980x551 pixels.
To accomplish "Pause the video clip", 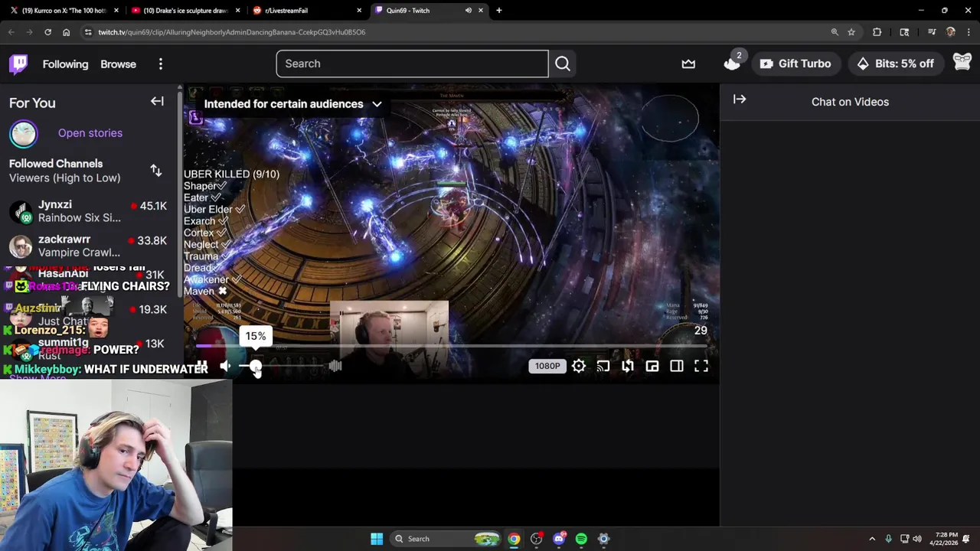I will tap(201, 367).
